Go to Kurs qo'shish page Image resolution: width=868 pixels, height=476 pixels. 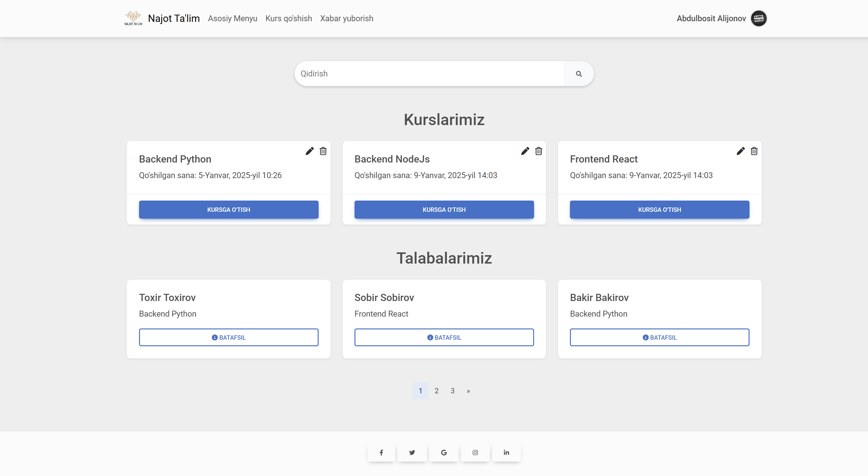[288, 18]
